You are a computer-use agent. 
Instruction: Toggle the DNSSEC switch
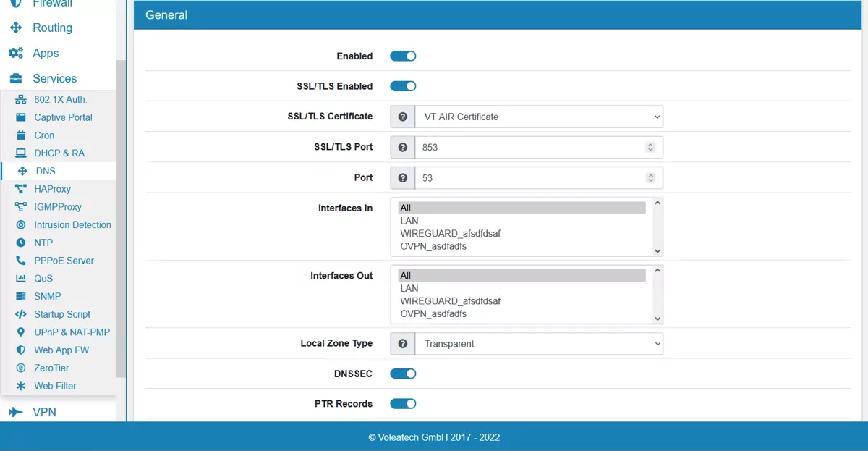coord(403,374)
